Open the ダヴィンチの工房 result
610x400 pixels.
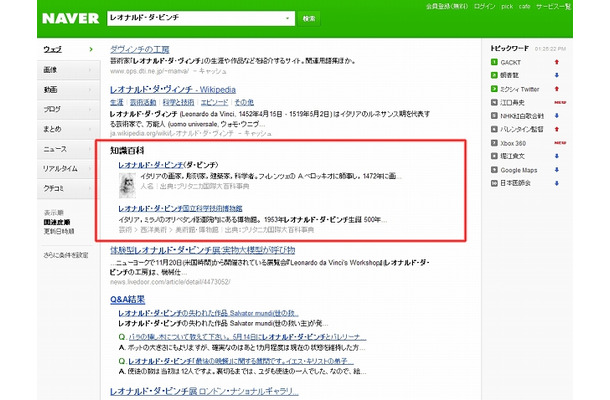140,49
